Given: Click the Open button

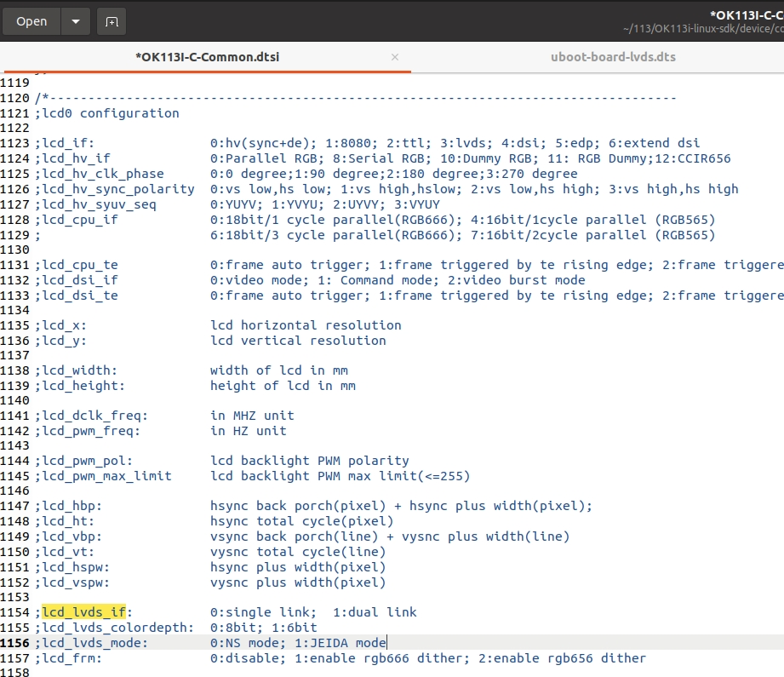Looking at the screenshot, I should 31,21.
